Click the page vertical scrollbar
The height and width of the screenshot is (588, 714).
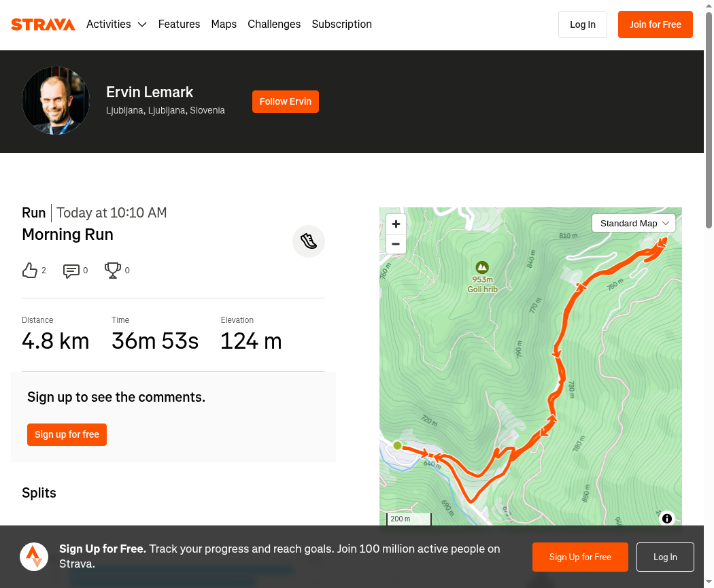coord(709,294)
